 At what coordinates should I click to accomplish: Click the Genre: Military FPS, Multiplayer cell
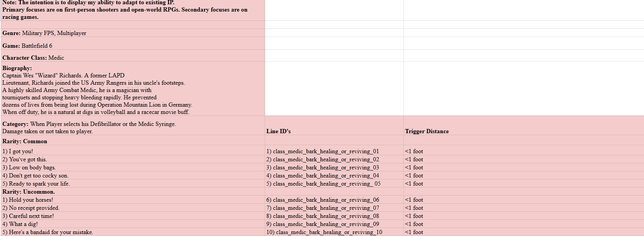[x=133, y=33]
